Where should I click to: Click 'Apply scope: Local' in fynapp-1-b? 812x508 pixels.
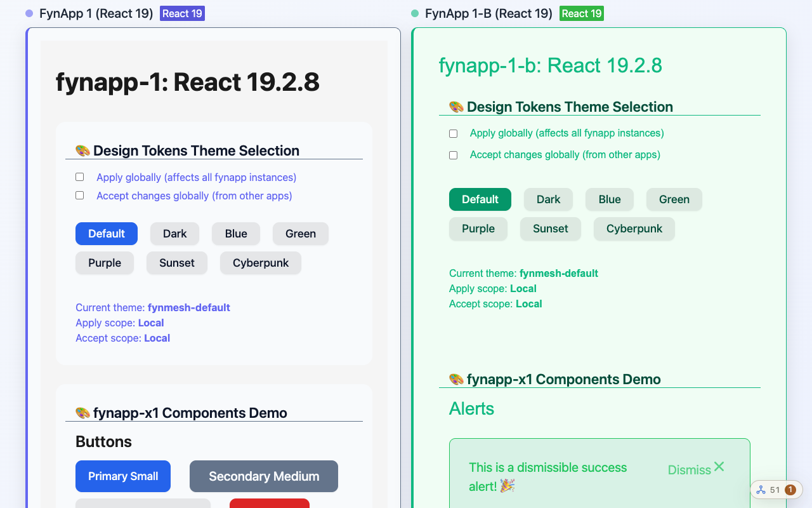point(493,288)
